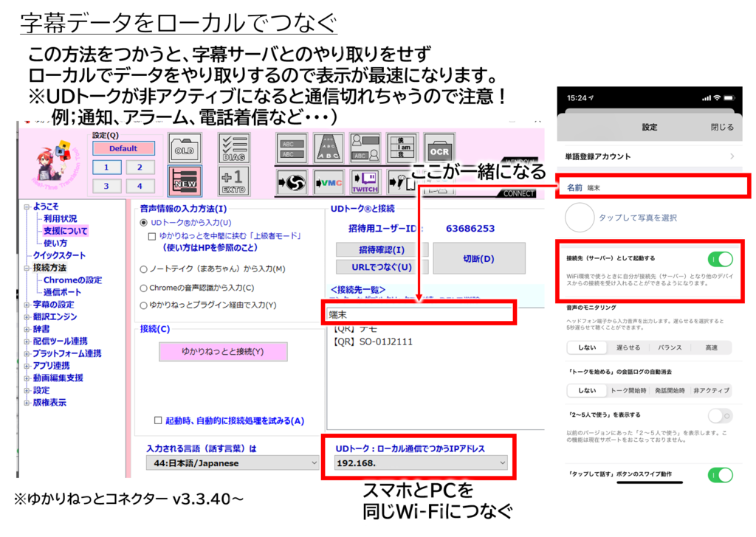Enable '起動時、自動的に接続処理を試みる(A)' checkbox
This screenshot has width=756, height=537.
(158, 420)
